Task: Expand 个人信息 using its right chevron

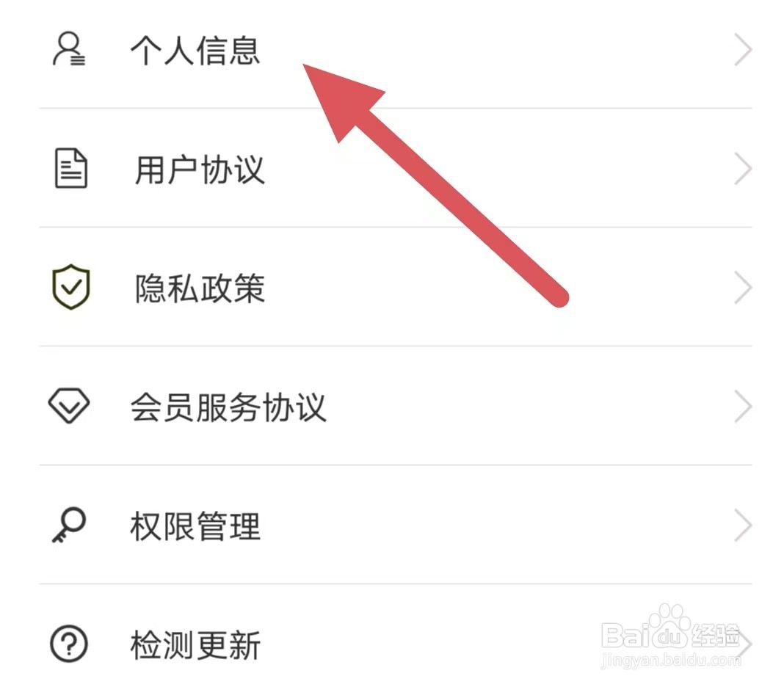Action: [743, 49]
